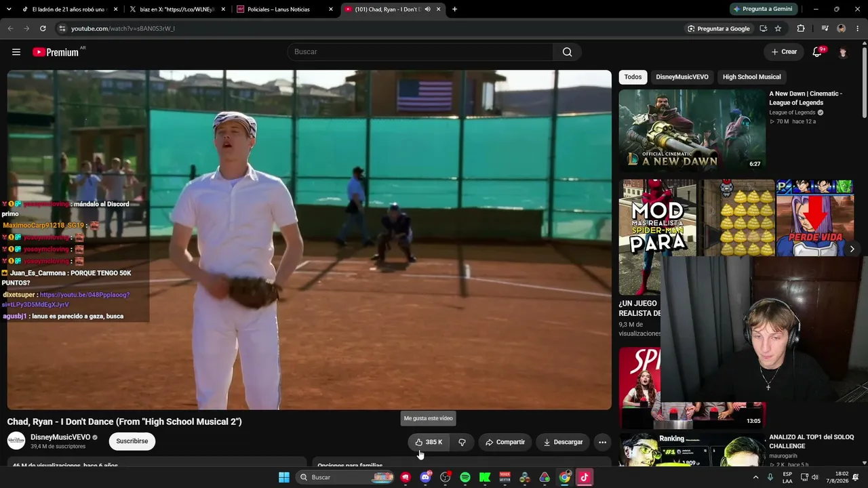Click the Descargar download button

pyautogui.click(x=563, y=442)
